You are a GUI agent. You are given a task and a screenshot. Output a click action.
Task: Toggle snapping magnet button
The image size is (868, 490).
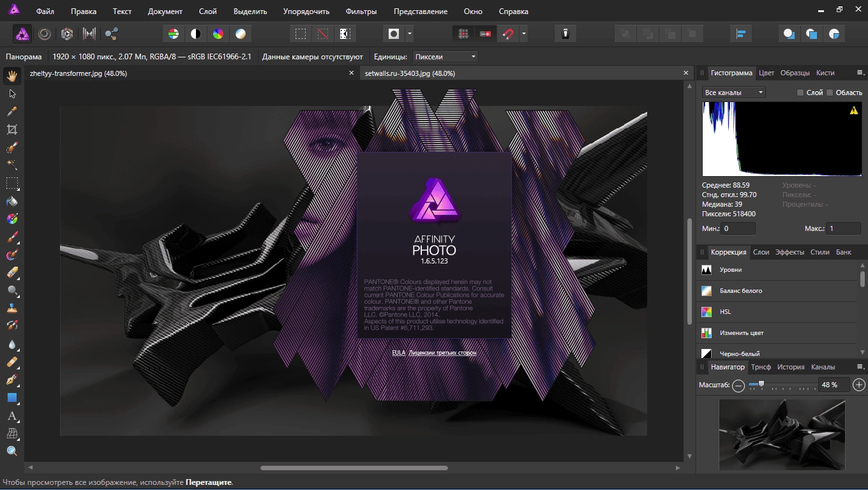click(x=508, y=34)
